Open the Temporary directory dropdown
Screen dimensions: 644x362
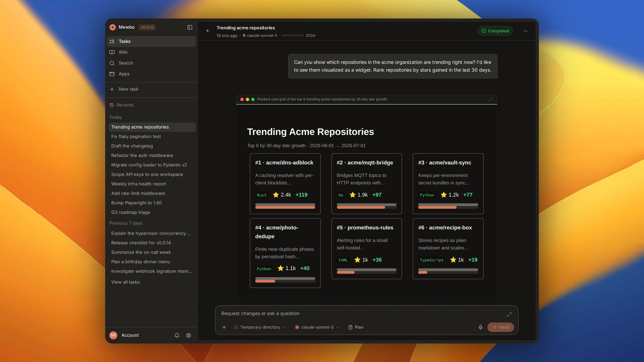[260, 327]
